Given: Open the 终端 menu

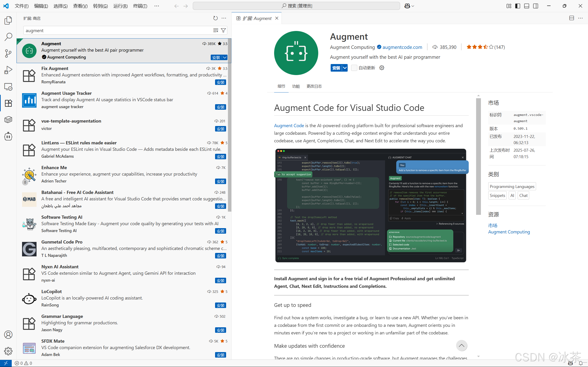Looking at the screenshot, I should 140,6.
